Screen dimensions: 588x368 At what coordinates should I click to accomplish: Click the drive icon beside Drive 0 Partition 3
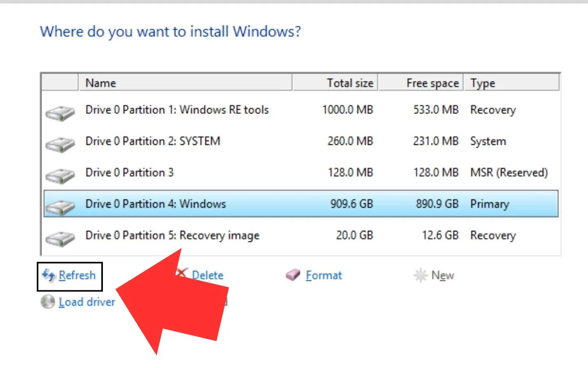click(x=60, y=176)
